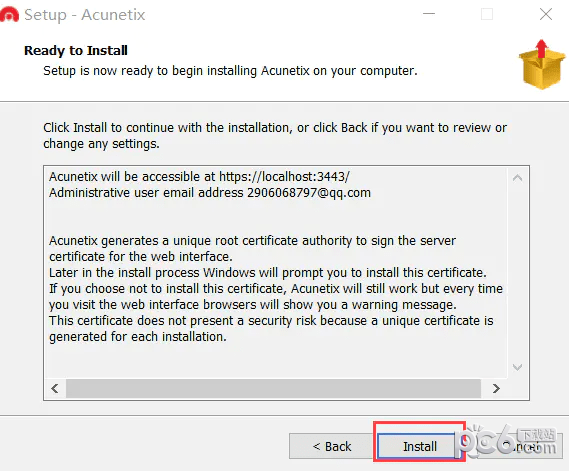Click the Acunetix logo in title bar
Screen dimensions: 569x471
(9, 15)
